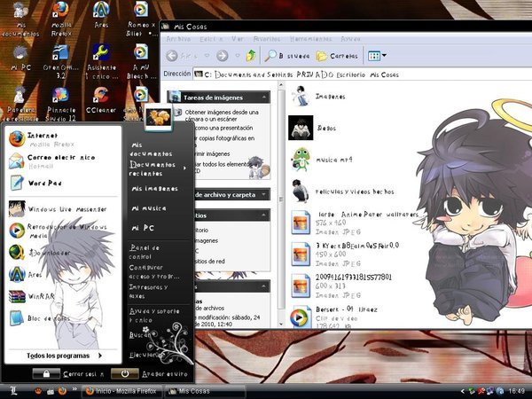Click Obtener imágenes desde una cámara link
This screenshot has height=399, width=532.
pyautogui.click(x=222, y=115)
